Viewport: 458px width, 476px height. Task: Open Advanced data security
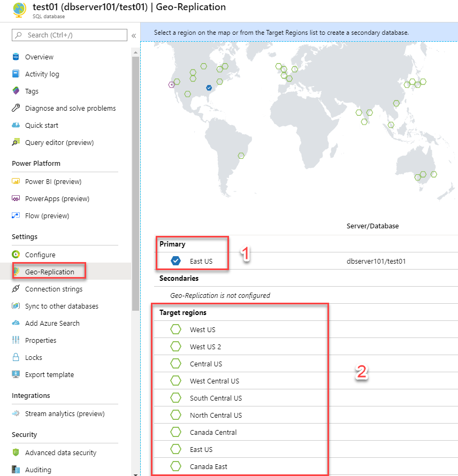pyautogui.click(x=61, y=452)
